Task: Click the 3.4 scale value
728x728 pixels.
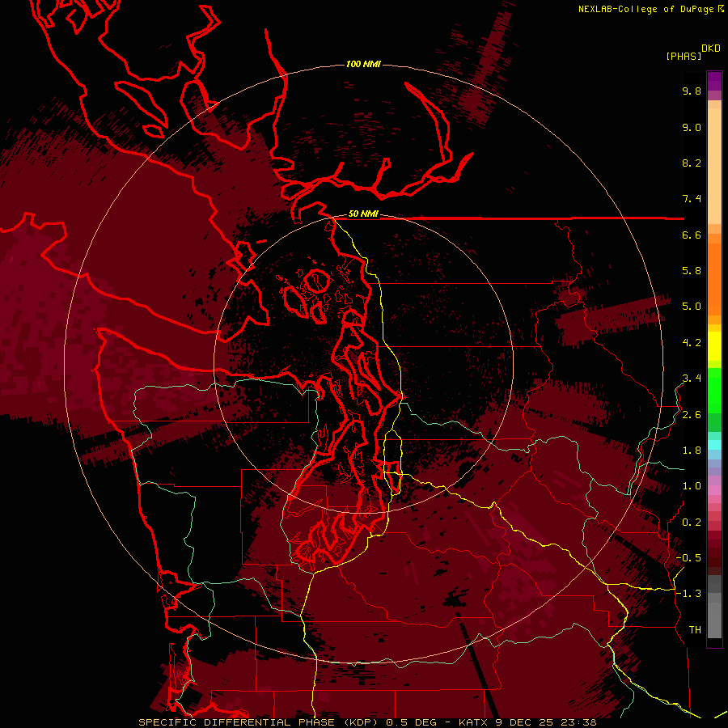Action: [692, 379]
